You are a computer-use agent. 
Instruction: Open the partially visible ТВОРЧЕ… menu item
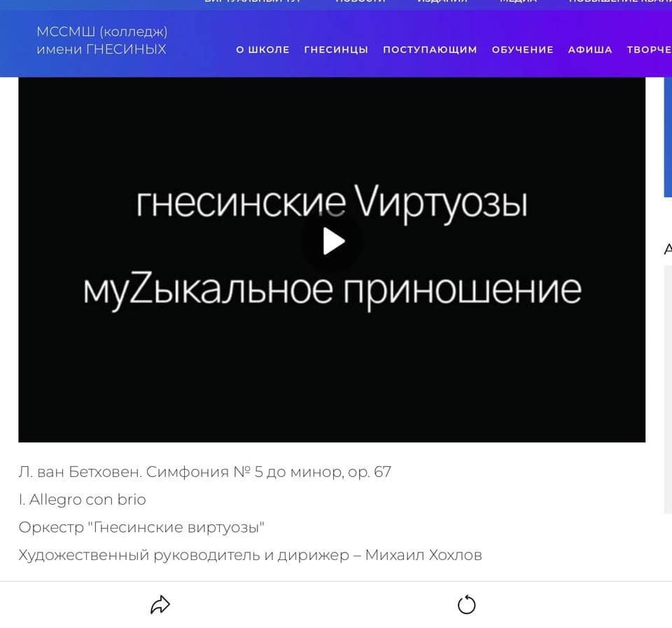(x=649, y=50)
